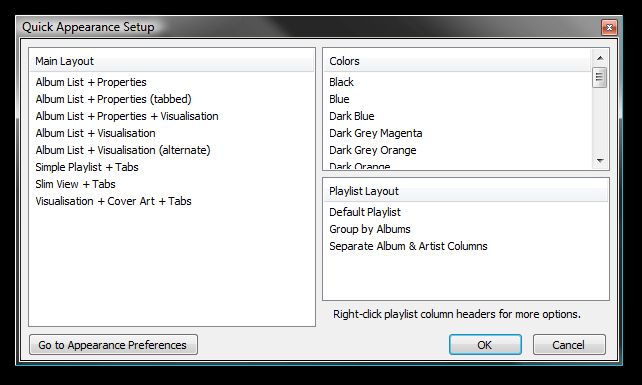
Task: Click the Colors list scroll-down arrow
Action: pyautogui.click(x=600, y=161)
